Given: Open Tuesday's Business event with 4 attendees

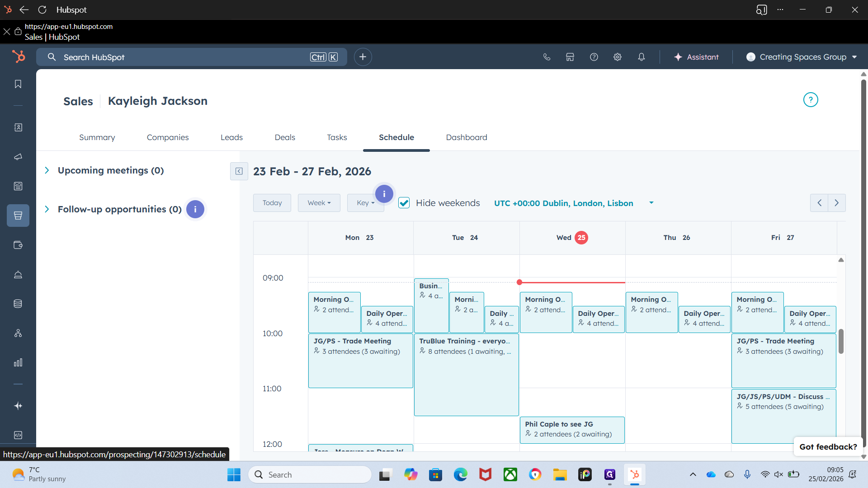Looking at the screenshot, I should 432,305.
